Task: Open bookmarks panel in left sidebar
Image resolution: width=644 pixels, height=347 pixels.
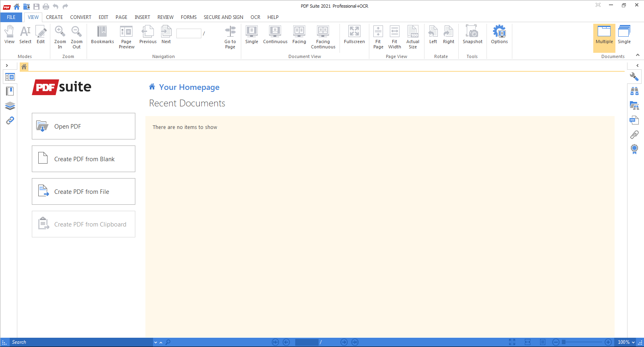Action: tap(10, 91)
